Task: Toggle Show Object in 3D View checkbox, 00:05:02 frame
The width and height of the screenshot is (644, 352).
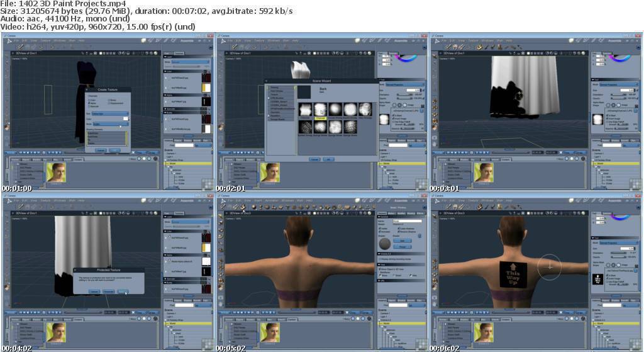Action: (x=379, y=269)
